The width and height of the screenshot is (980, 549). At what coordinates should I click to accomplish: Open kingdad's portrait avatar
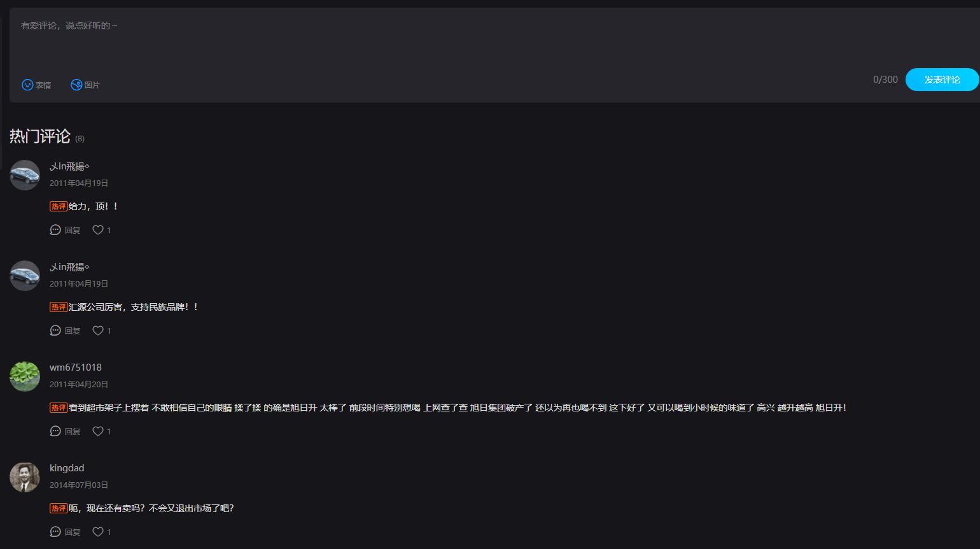coord(25,477)
